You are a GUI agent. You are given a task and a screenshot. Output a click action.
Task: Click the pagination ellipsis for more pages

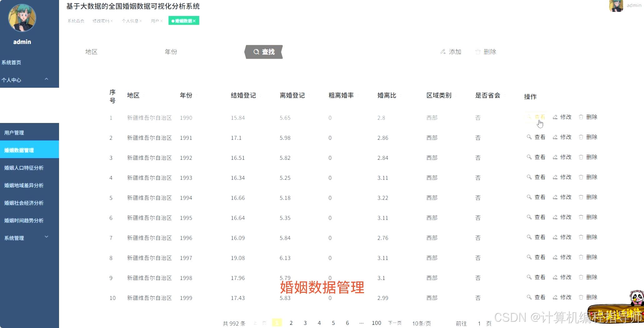pos(361,323)
